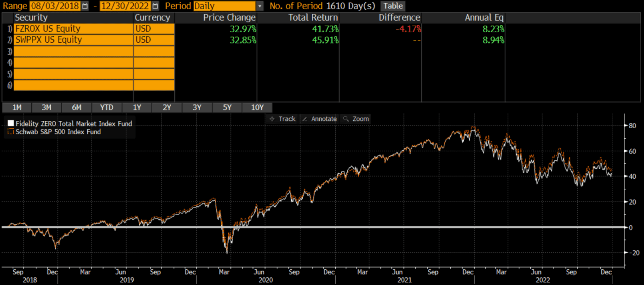Activate the chart Zoom tool

tap(356, 119)
